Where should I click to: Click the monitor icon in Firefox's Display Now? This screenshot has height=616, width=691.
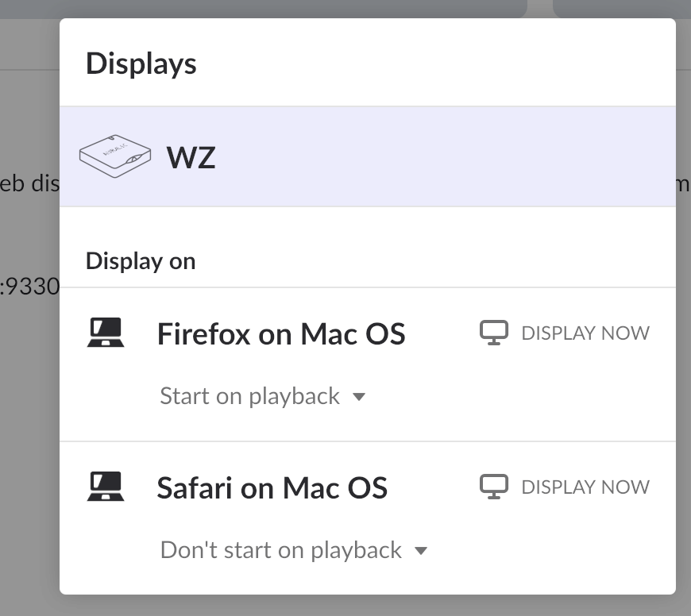click(494, 333)
